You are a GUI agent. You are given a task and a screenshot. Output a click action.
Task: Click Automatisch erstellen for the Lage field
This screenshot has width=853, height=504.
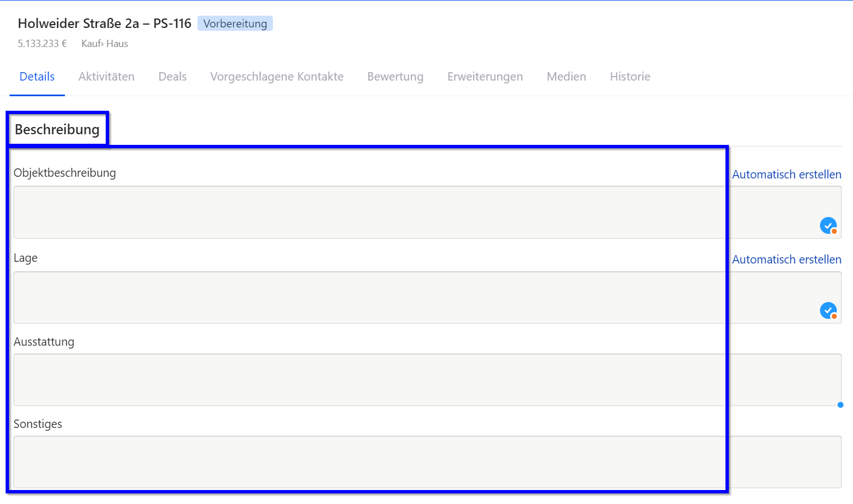[x=786, y=260]
